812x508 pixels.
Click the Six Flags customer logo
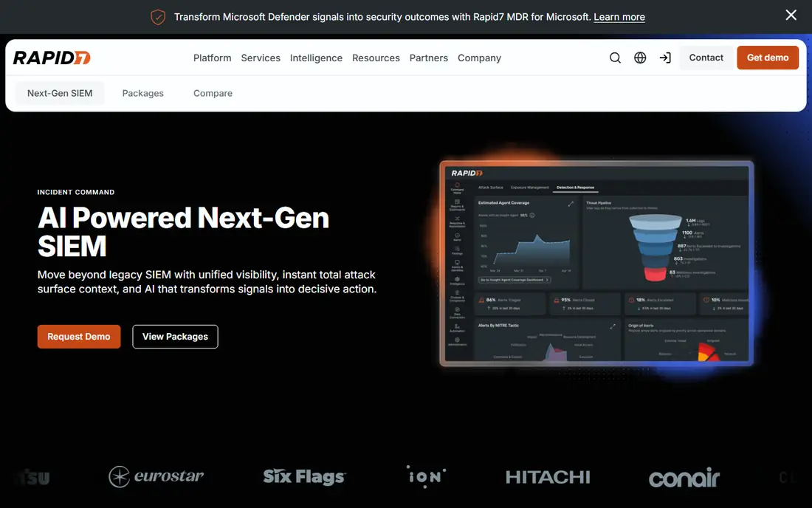pyautogui.click(x=304, y=476)
